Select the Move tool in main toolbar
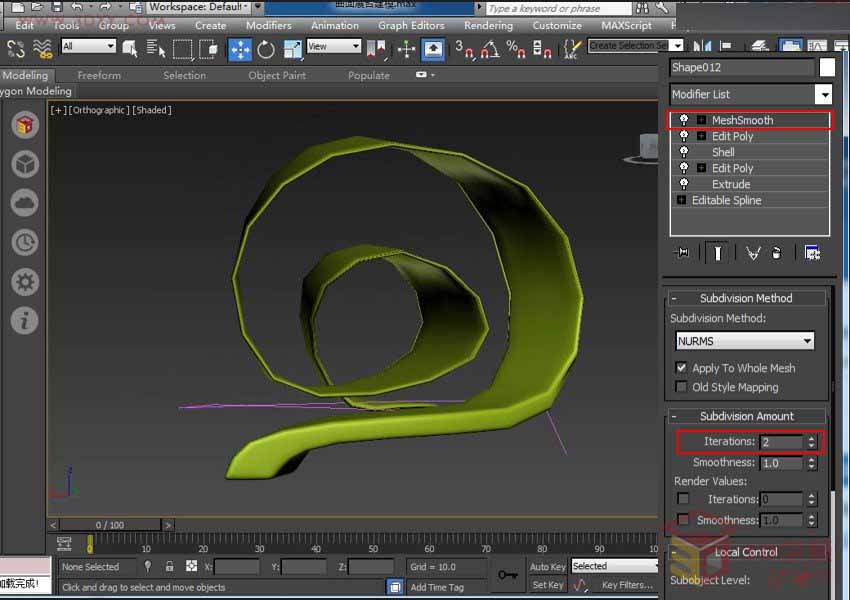Screen dimensions: 850x600 [240, 48]
